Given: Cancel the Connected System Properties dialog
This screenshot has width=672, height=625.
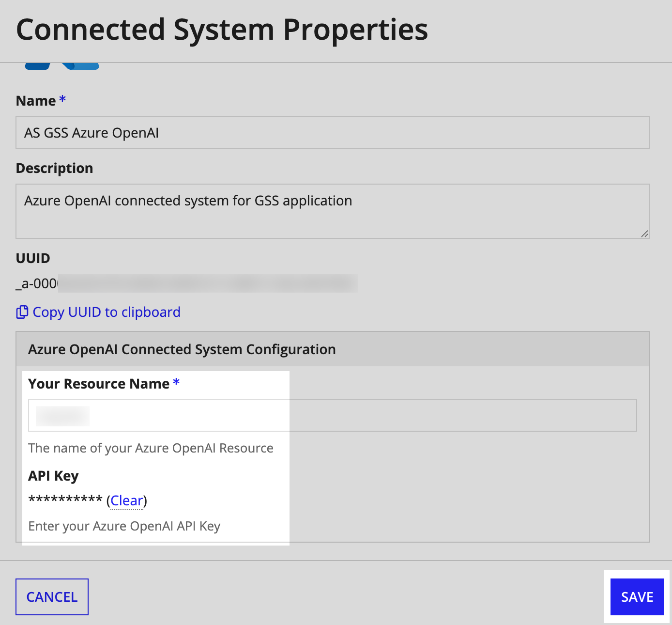Looking at the screenshot, I should [52, 597].
